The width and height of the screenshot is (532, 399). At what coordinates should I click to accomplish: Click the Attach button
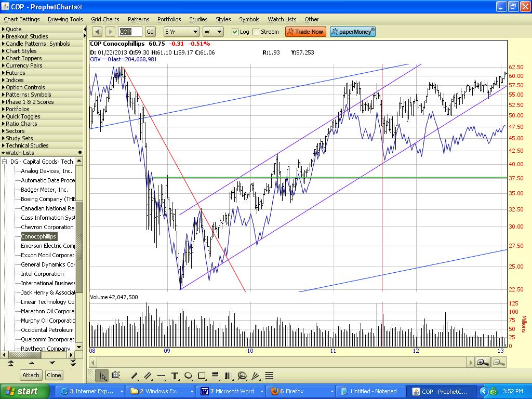pyautogui.click(x=31, y=375)
